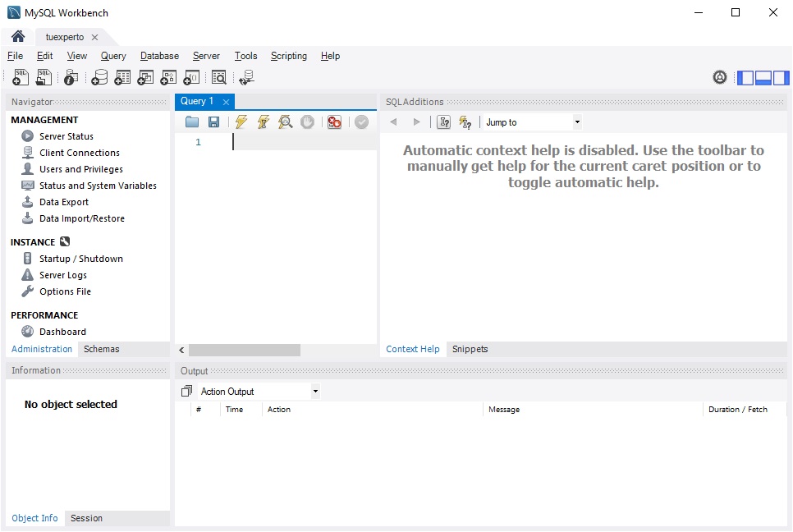
Task: Open Users and Privileges in Navigator
Action: pos(81,169)
